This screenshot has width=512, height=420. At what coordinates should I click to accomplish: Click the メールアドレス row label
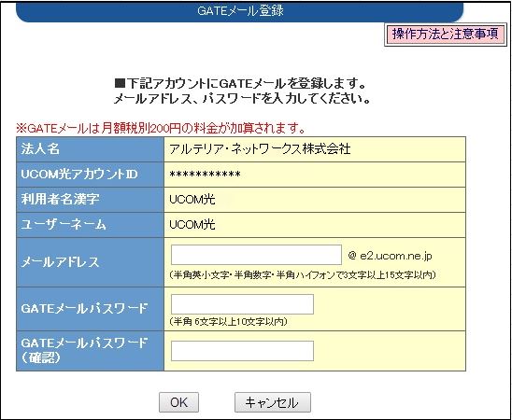(60, 262)
